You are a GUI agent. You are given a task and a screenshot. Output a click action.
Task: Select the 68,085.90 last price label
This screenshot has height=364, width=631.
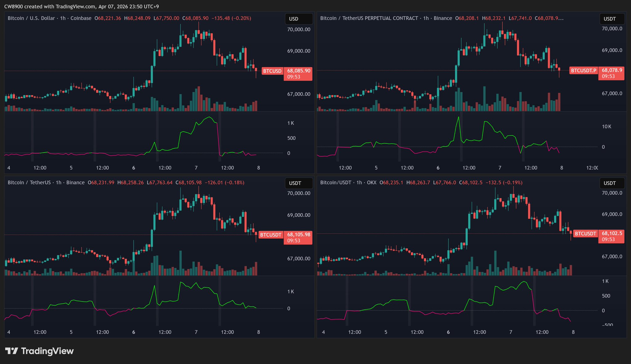(298, 71)
